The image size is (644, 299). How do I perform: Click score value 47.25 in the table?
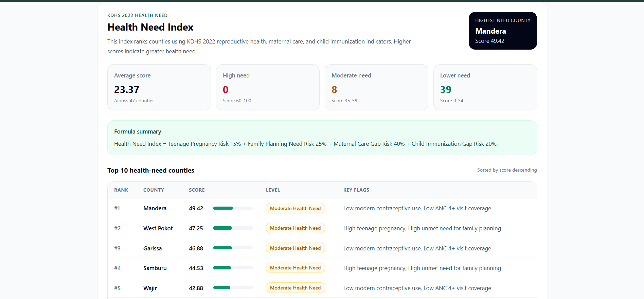coord(196,228)
